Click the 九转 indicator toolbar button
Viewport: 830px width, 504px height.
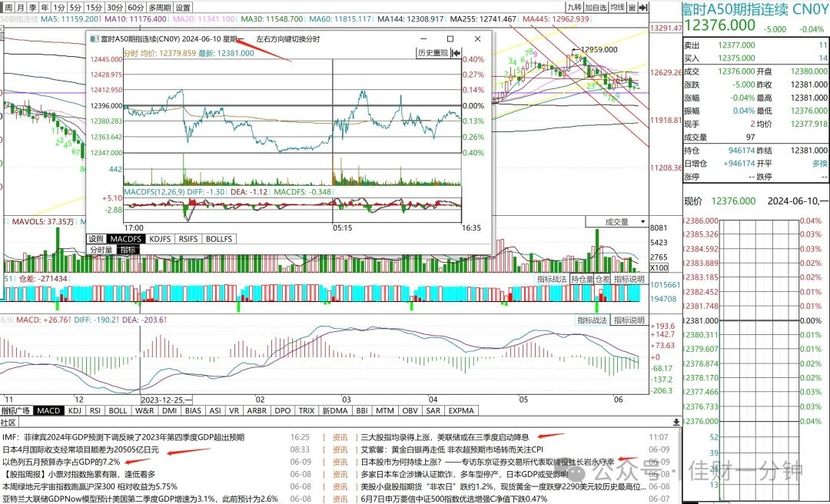(x=574, y=8)
